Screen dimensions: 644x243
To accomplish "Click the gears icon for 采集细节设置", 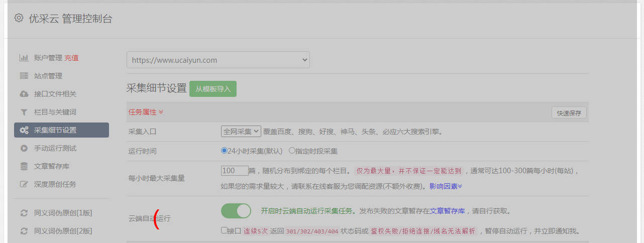I will coord(24,130).
